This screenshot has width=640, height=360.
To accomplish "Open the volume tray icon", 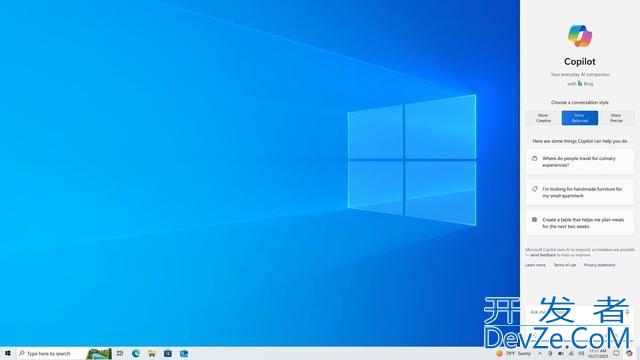I will [x=581, y=353].
